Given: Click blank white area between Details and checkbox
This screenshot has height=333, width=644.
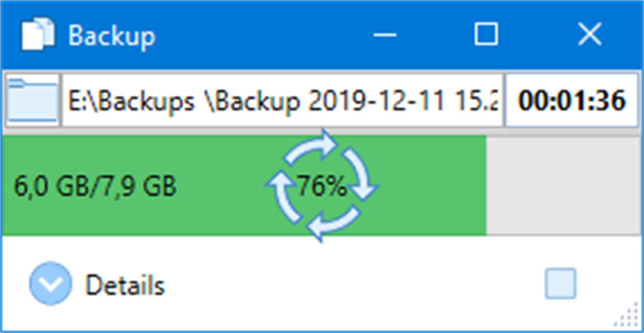Looking at the screenshot, I should (x=350, y=285).
